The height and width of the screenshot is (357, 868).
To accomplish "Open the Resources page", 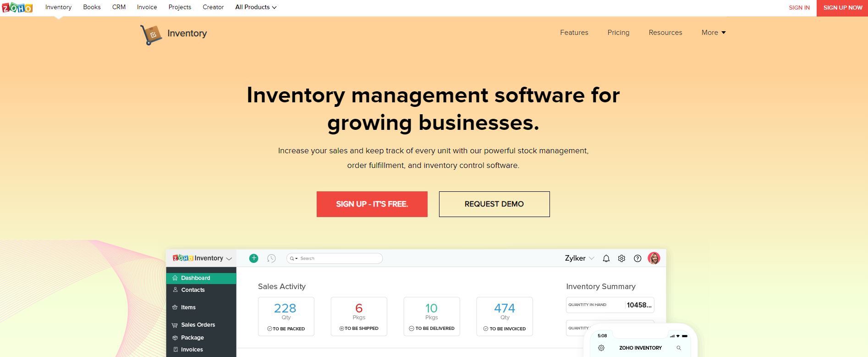I will [665, 33].
